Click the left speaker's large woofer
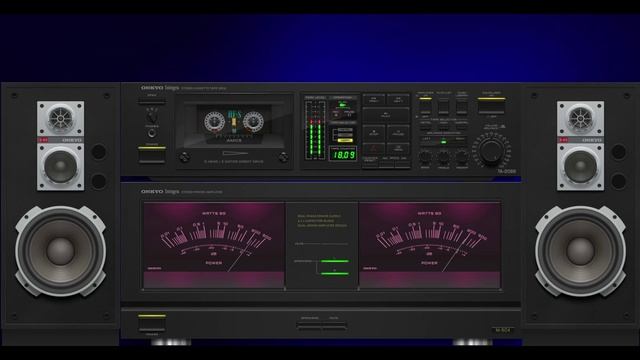This screenshot has height=360, width=640. click(60, 251)
